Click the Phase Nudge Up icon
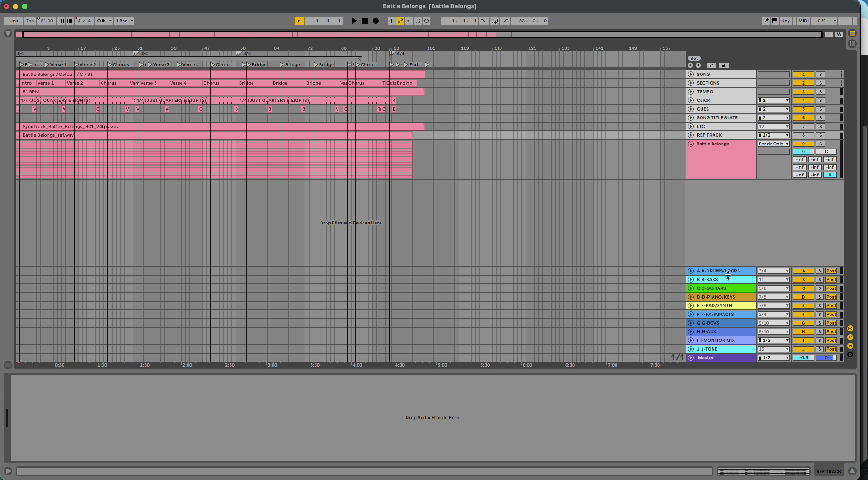Viewport: 868px width, 480px height. (x=70, y=21)
